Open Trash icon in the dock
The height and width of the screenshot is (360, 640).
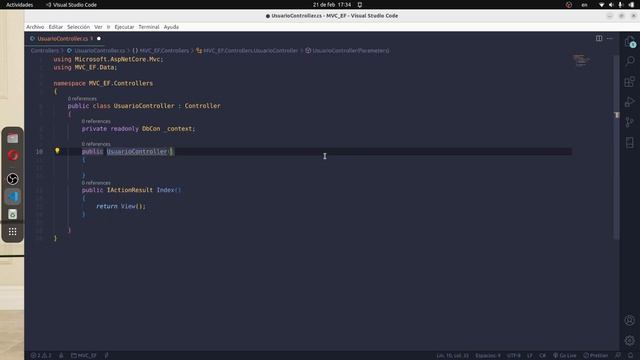[13, 214]
